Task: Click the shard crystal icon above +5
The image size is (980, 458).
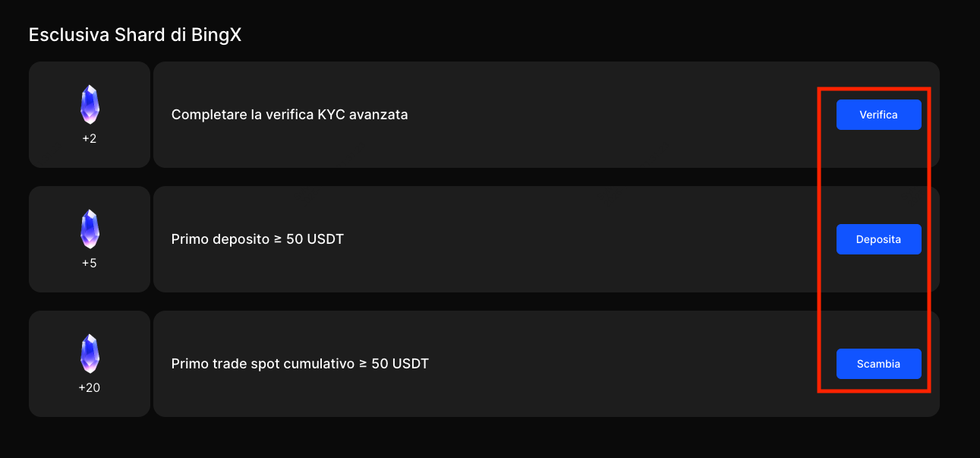Action: point(90,229)
